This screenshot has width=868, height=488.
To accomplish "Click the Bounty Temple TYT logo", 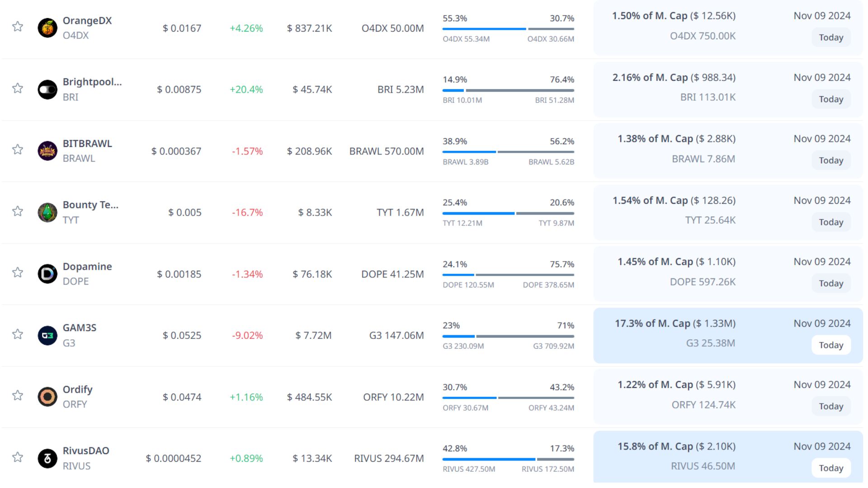I will [x=47, y=212].
